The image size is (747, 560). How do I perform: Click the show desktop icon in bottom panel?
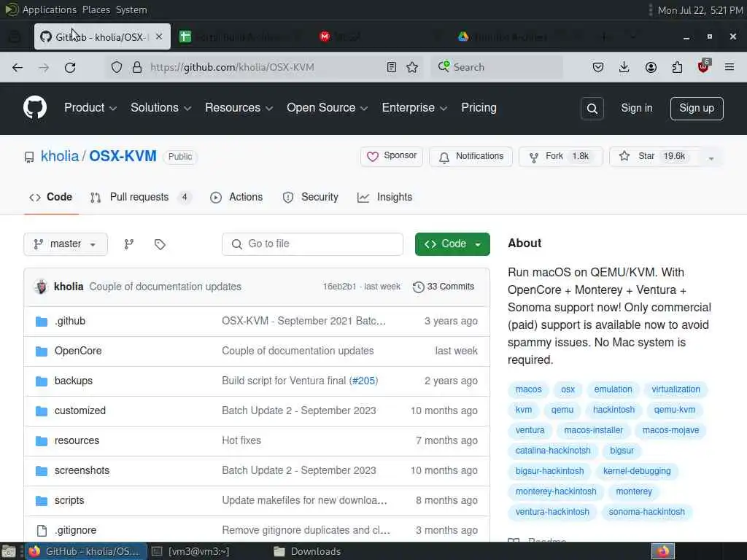pyautogui.click(x=9, y=551)
